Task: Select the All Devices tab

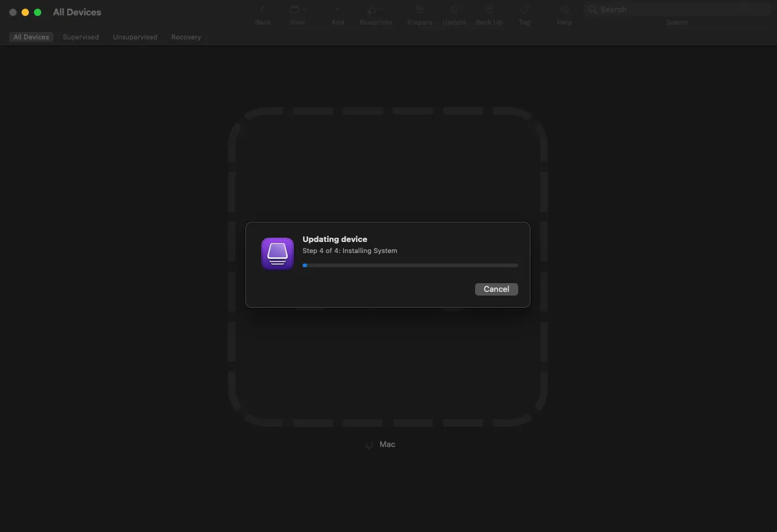Action: click(x=31, y=37)
